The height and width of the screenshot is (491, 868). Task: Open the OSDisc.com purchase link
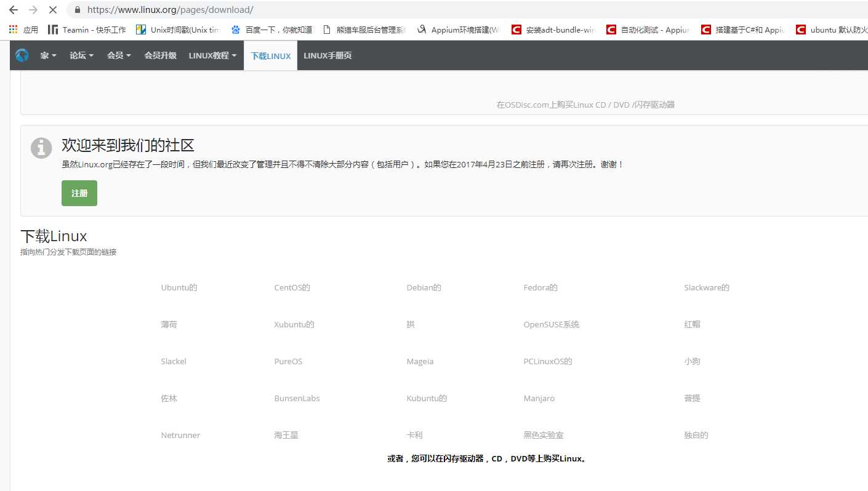click(585, 105)
